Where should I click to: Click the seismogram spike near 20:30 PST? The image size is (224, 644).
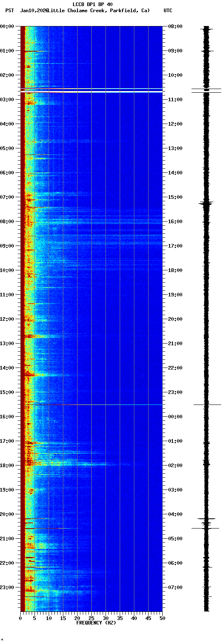(x=206, y=528)
